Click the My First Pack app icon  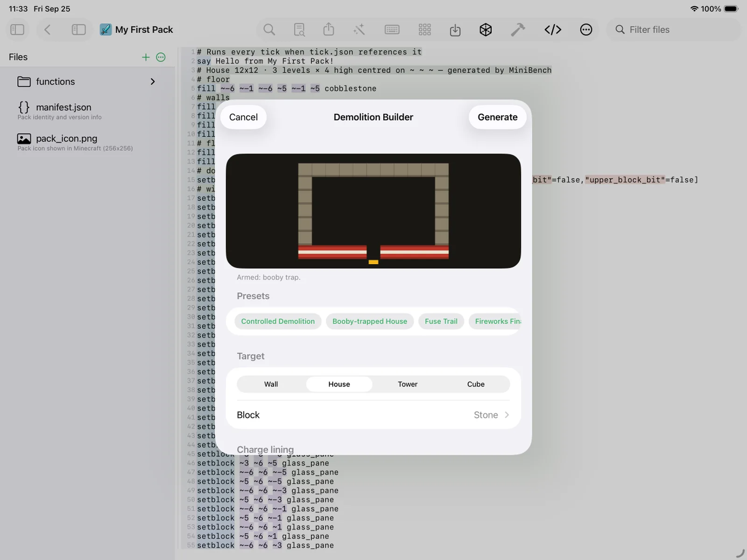(x=106, y=29)
